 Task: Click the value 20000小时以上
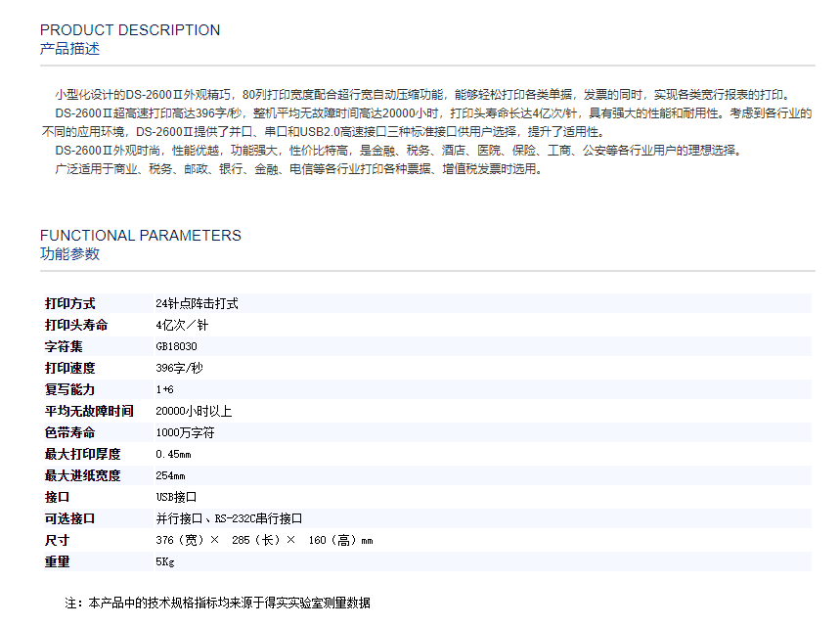194,411
